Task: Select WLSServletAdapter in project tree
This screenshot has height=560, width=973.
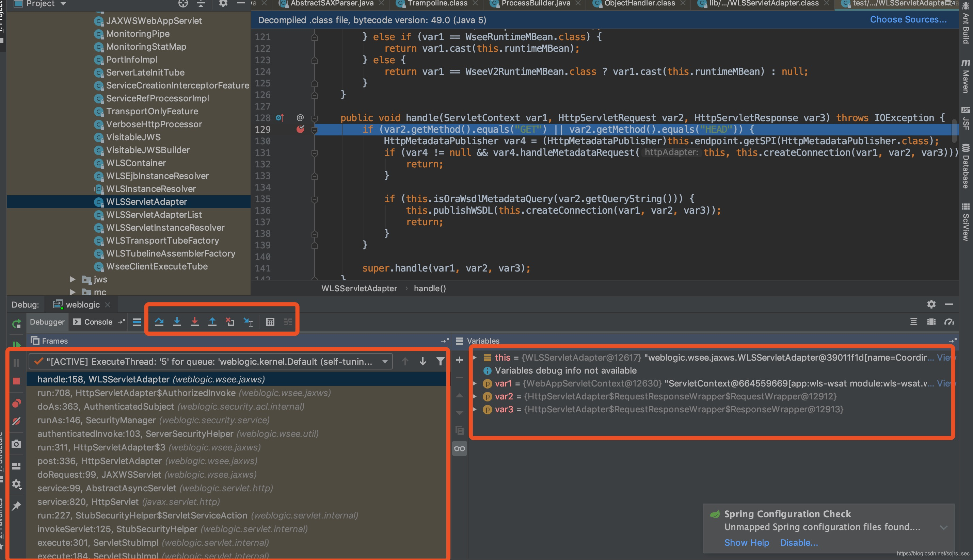Action: [146, 201]
